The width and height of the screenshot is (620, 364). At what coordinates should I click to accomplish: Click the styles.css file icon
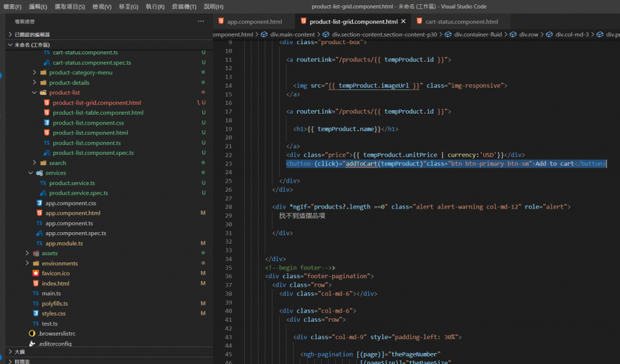pos(36,313)
